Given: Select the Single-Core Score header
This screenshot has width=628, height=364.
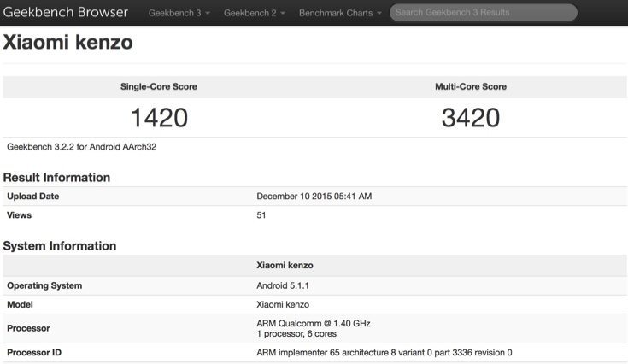Looking at the screenshot, I should pos(159,86).
